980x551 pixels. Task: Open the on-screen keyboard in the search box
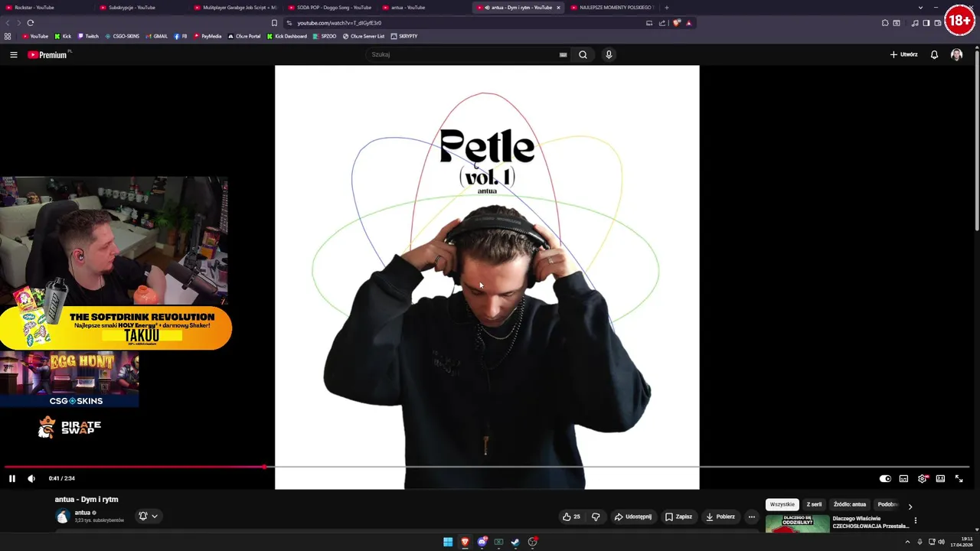(563, 54)
